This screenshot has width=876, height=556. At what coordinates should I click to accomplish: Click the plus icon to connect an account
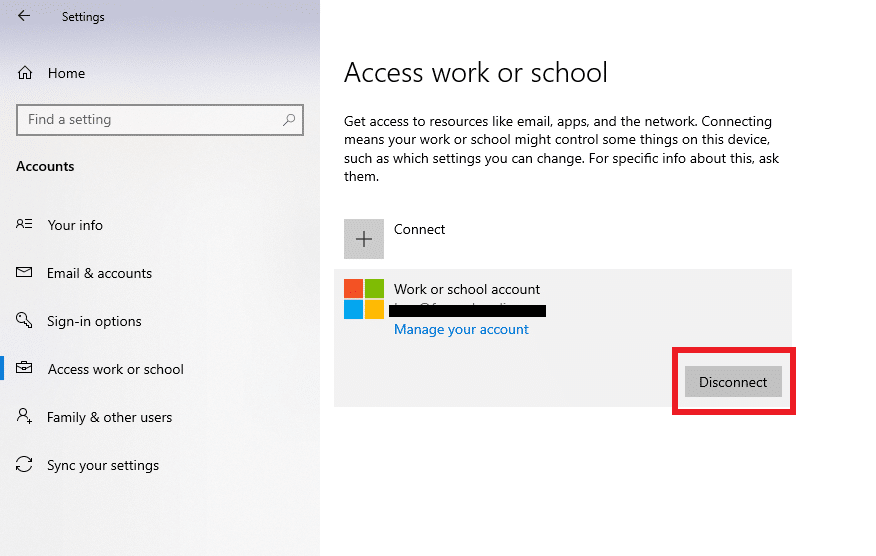click(x=364, y=239)
